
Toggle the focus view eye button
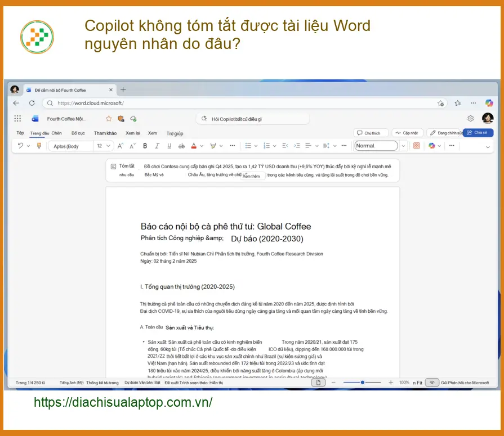coord(432,383)
